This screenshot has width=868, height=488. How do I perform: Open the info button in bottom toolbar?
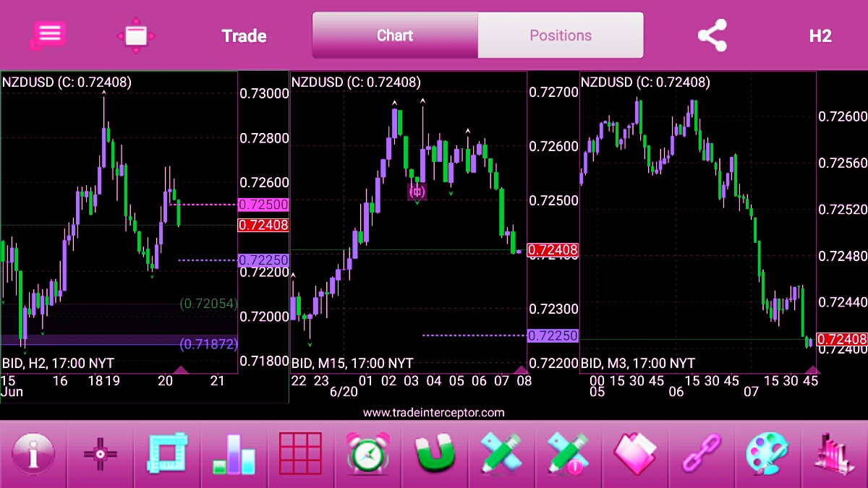(33, 455)
